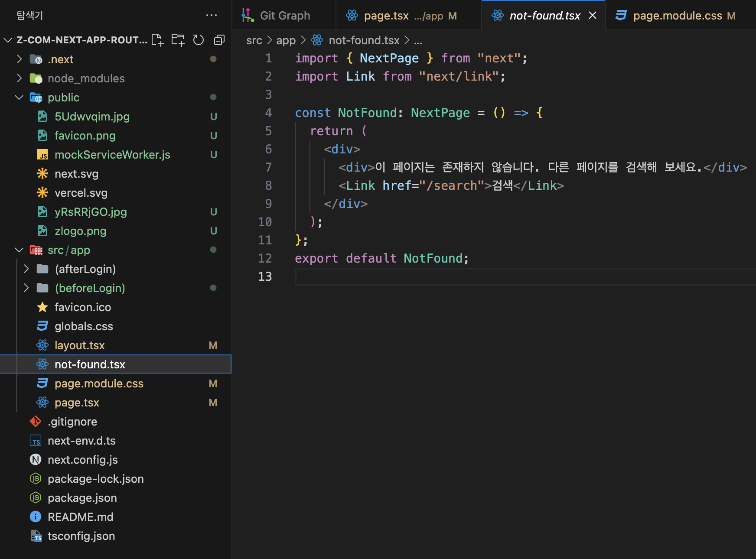
Task: Click the app segment in breadcrumb
Action: [286, 40]
